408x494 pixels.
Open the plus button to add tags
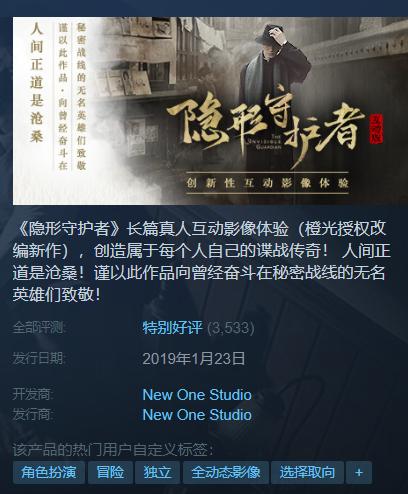tap(359, 472)
